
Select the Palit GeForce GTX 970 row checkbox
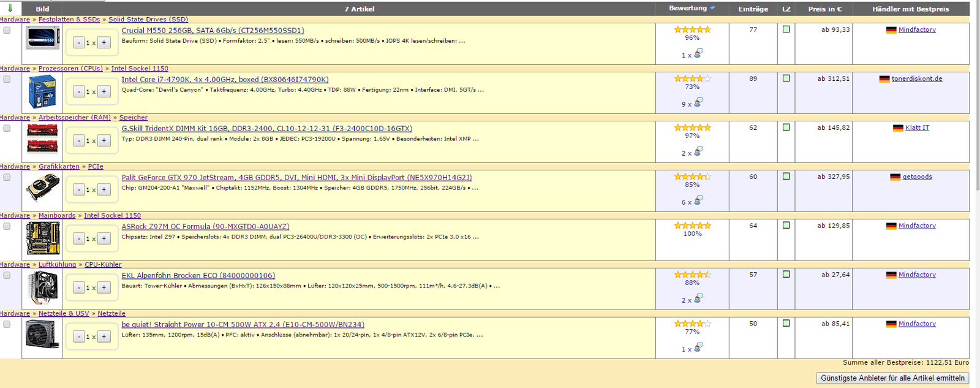point(7,177)
